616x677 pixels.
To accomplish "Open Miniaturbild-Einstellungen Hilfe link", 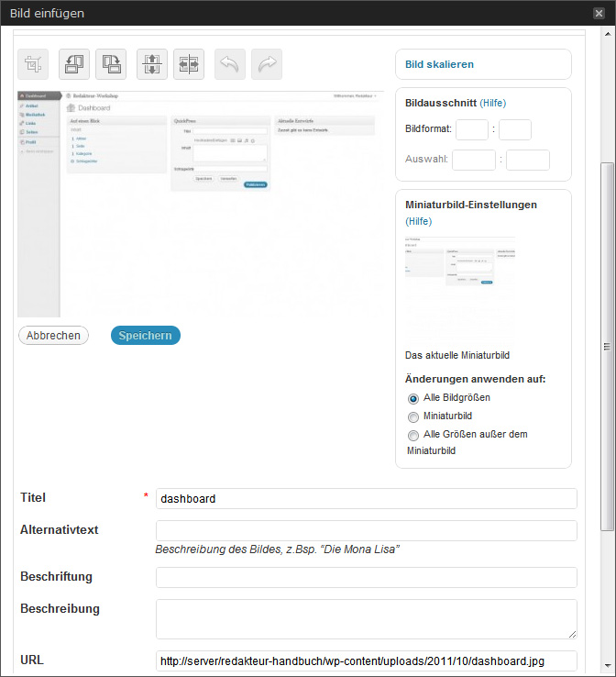I will [x=418, y=221].
